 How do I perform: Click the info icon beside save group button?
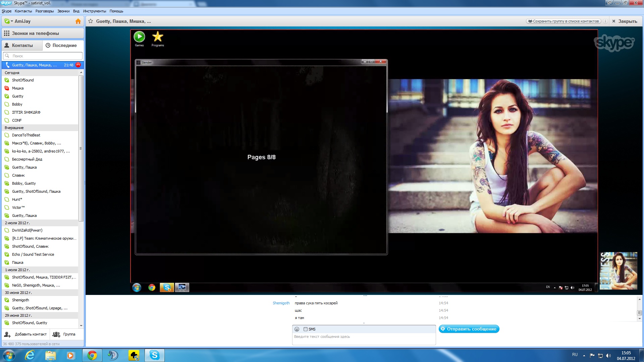pos(605,21)
